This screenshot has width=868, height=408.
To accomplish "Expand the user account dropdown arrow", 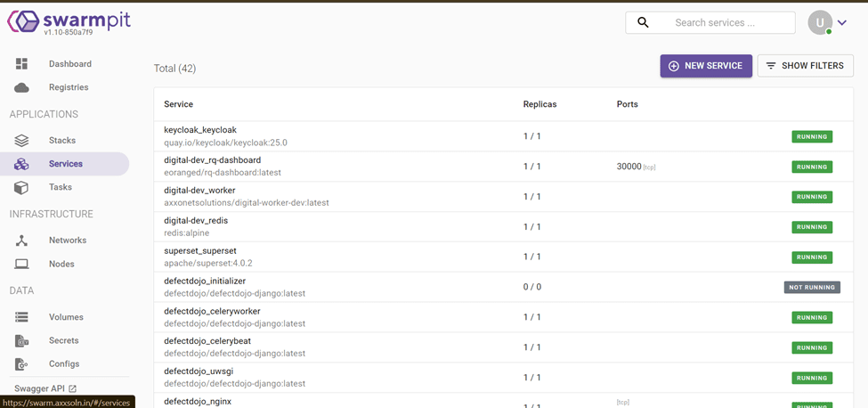I will point(842,23).
